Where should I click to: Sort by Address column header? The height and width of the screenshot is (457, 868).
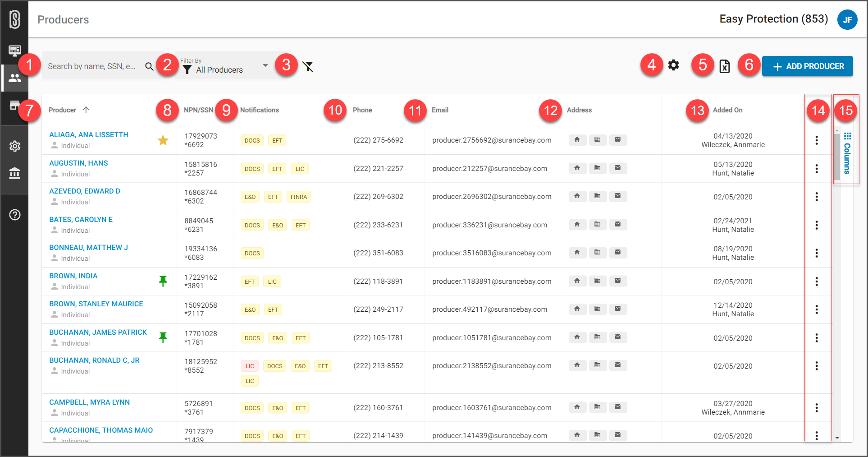(x=579, y=110)
